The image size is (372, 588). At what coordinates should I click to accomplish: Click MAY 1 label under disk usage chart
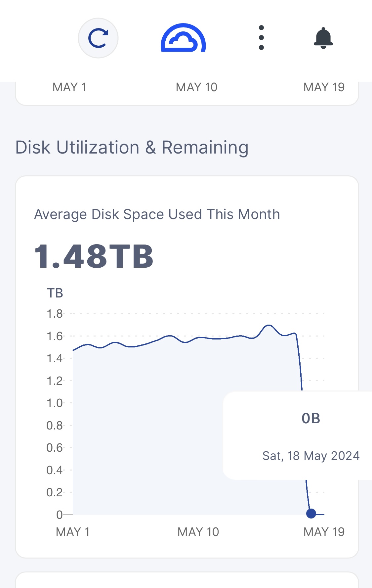[73, 532]
